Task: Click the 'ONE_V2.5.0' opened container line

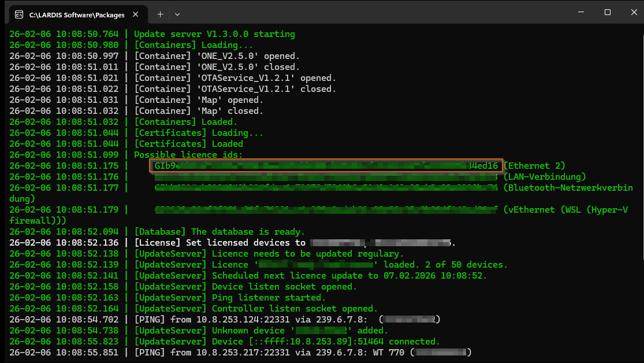Action: tap(217, 56)
